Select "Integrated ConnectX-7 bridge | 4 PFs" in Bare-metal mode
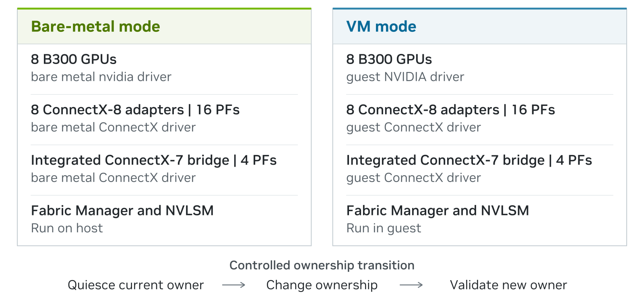The image size is (644, 308). tap(154, 160)
